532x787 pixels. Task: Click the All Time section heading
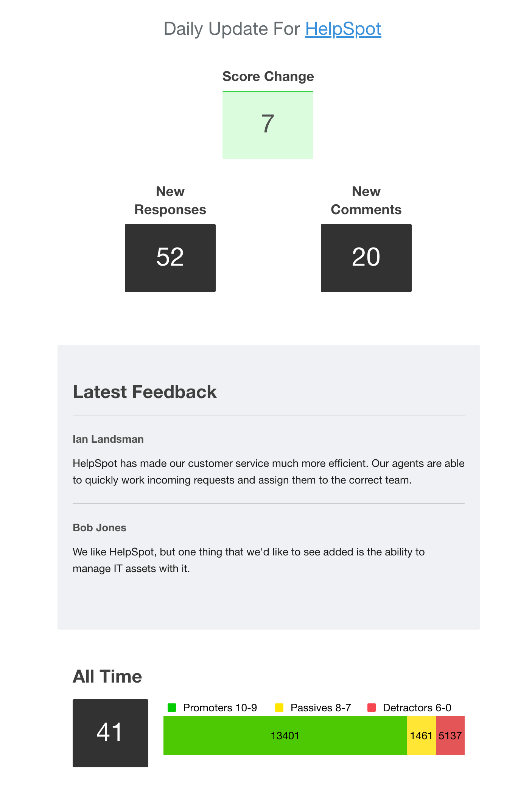[107, 676]
